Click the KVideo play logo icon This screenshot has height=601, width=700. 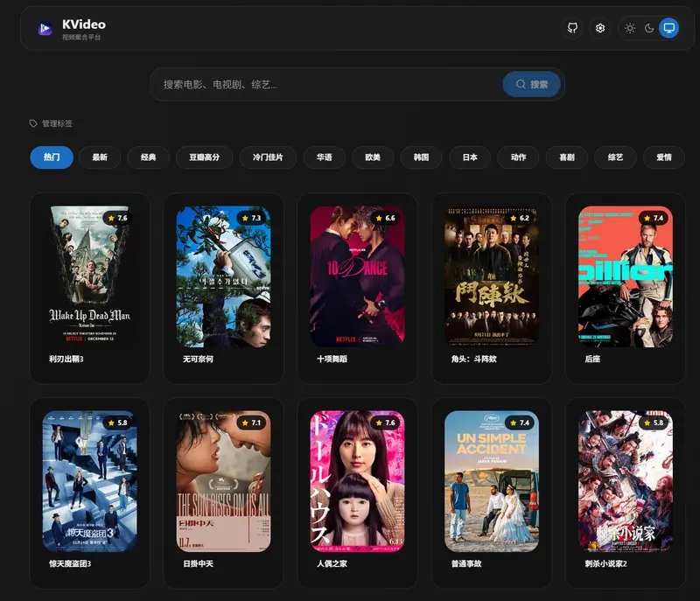pos(45,26)
